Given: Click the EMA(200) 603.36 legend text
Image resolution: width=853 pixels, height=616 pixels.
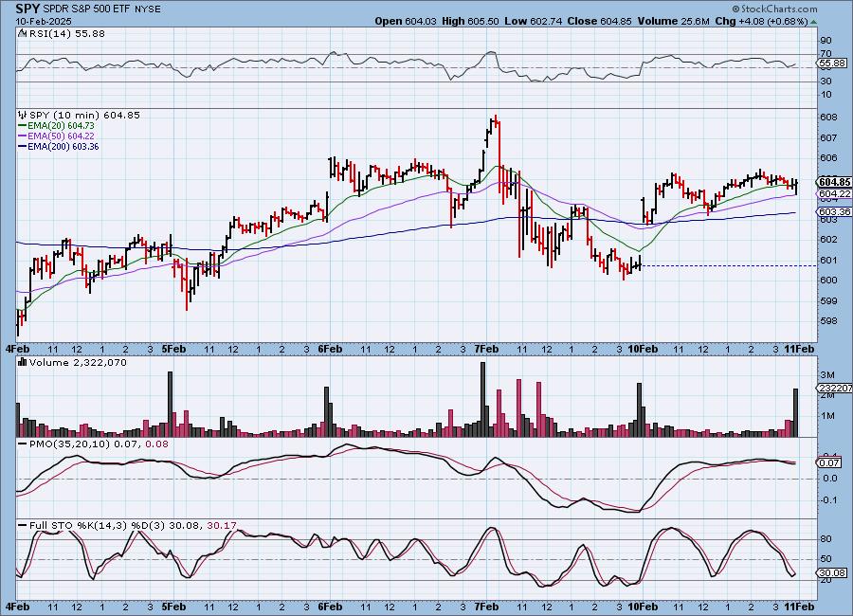Looking at the screenshot, I should (64, 146).
